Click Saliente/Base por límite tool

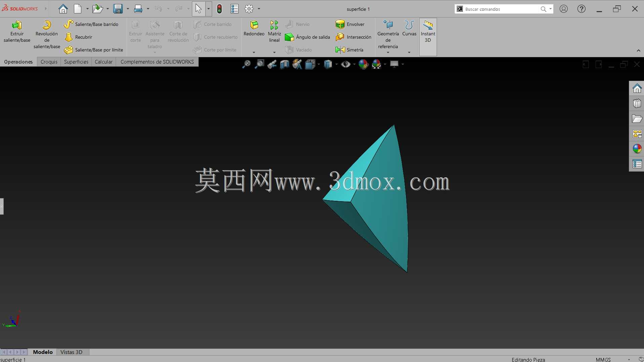(94, 50)
